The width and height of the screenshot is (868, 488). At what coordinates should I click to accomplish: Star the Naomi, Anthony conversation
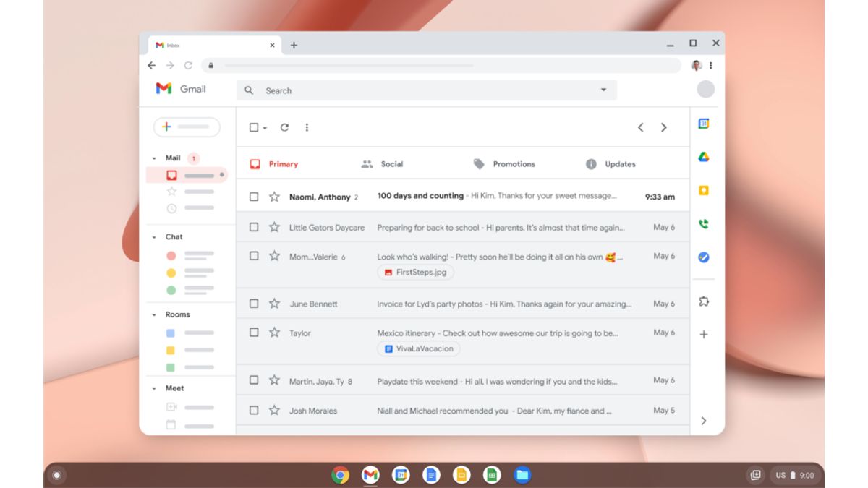pyautogui.click(x=274, y=197)
